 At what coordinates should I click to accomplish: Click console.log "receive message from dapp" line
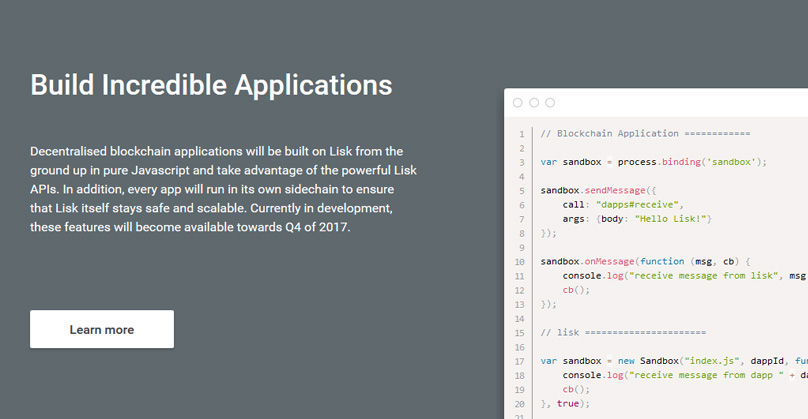[685, 375]
